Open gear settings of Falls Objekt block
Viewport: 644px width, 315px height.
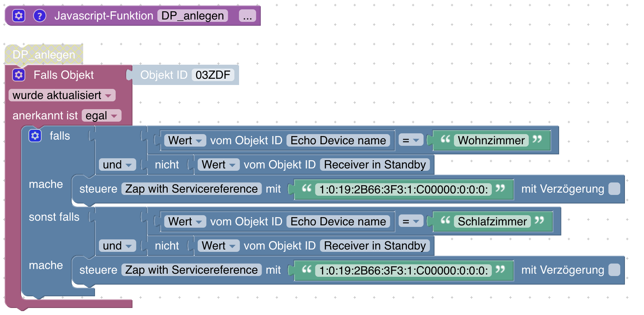coord(19,75)
